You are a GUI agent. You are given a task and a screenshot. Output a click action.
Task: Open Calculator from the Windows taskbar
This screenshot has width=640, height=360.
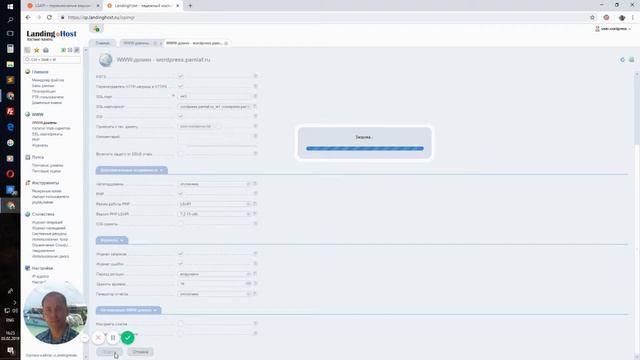pos(10,49)
